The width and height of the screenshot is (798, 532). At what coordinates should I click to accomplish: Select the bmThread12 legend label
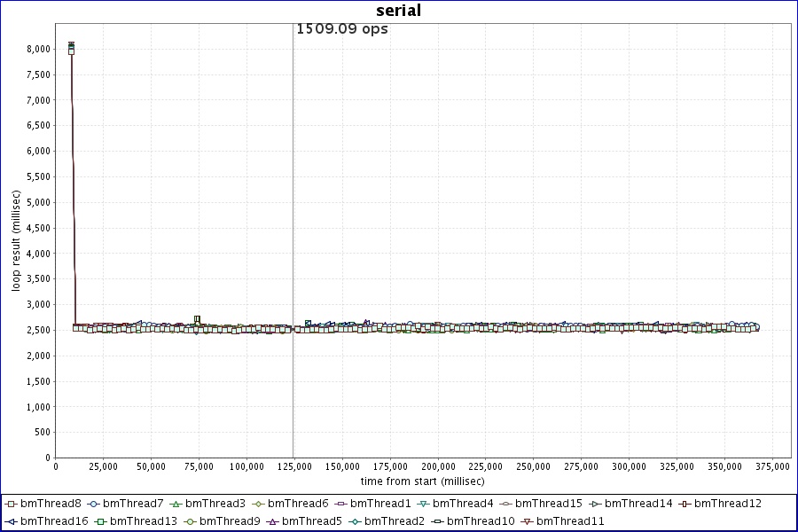click(727, 504)
